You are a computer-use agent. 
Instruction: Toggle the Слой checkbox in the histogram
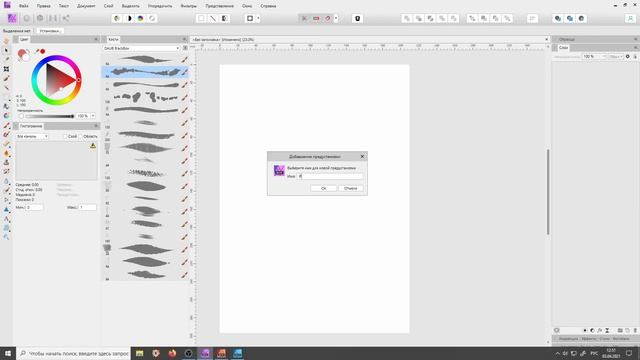[x=65, y=136]
